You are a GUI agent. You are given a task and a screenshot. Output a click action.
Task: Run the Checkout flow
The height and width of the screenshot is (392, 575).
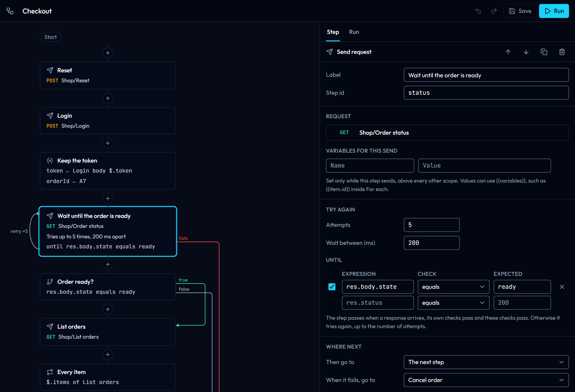pos(554,11)
